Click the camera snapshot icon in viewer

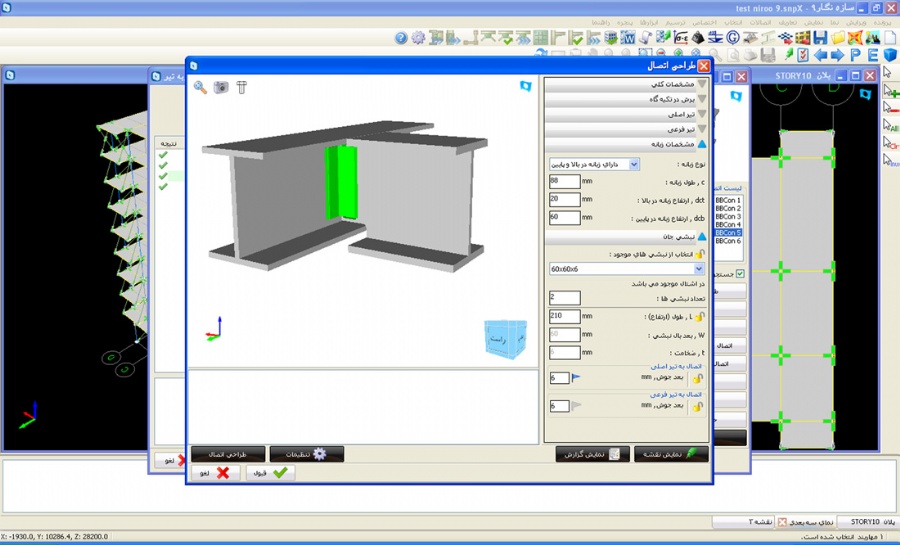pyautogui.click(x=221, y=88)
